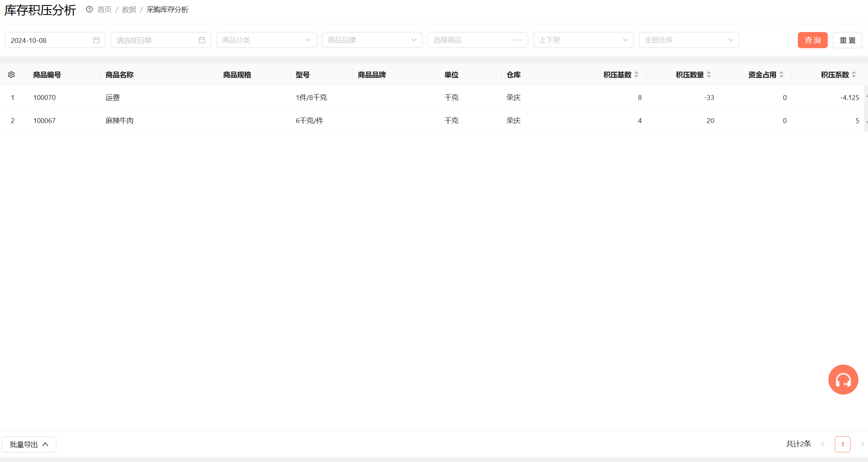Click 积压基数 value 4 in 麻辣牛肉 row
The image size is (868, 462).
(x=640, y=120)
